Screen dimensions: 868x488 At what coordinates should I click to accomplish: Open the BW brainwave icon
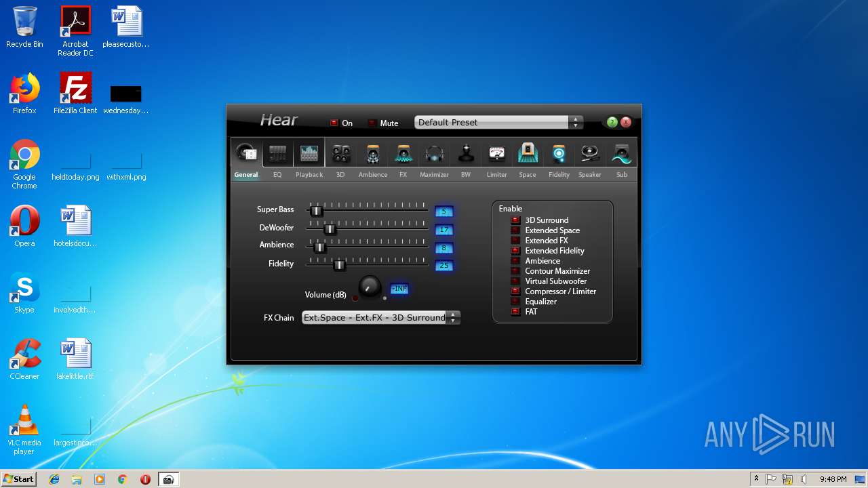point(466,155)
